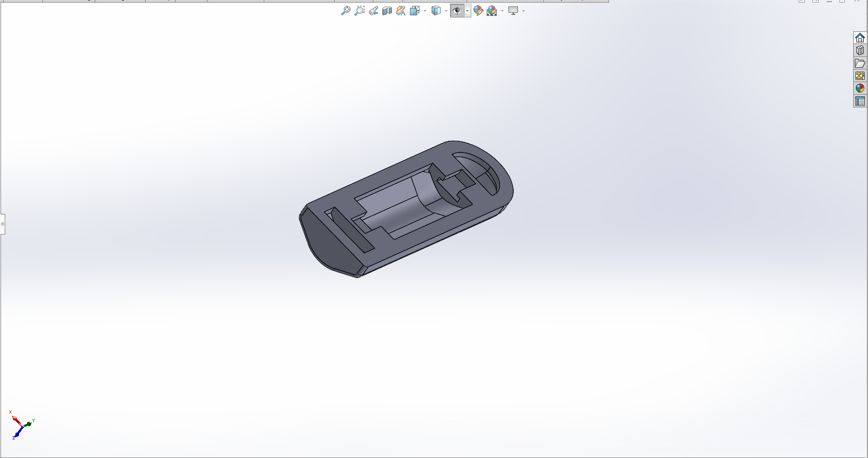The height and width of the screenshot is (458, 868).
Task: Open the File Explorer folder tab
Action: coord(860,63)
